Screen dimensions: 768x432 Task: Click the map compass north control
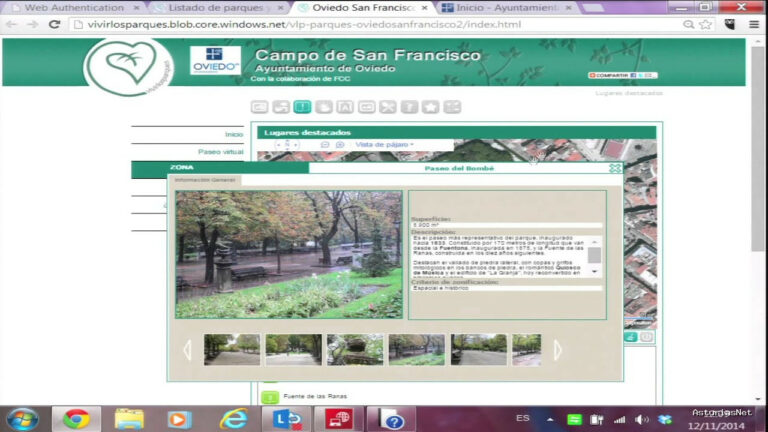[287, 144]
